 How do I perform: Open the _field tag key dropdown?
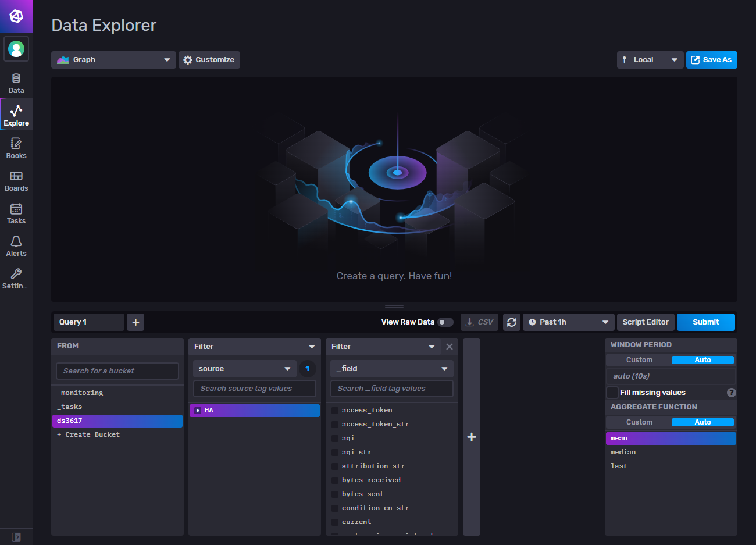392,369
